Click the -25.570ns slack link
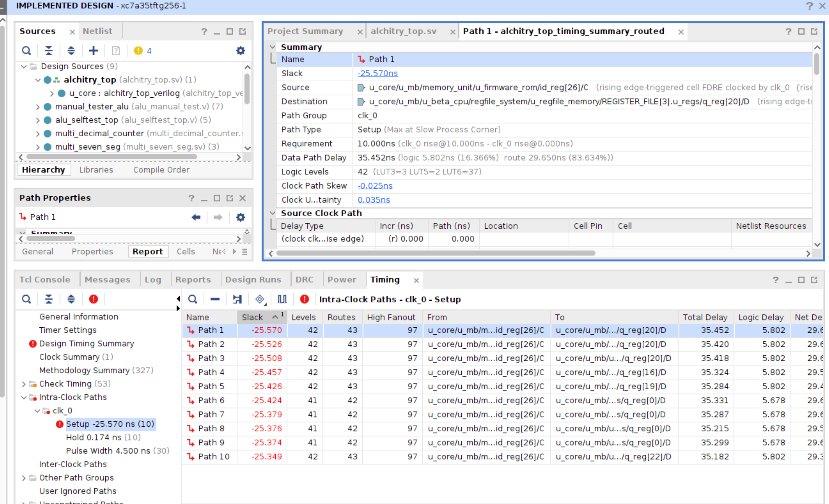 377,73
